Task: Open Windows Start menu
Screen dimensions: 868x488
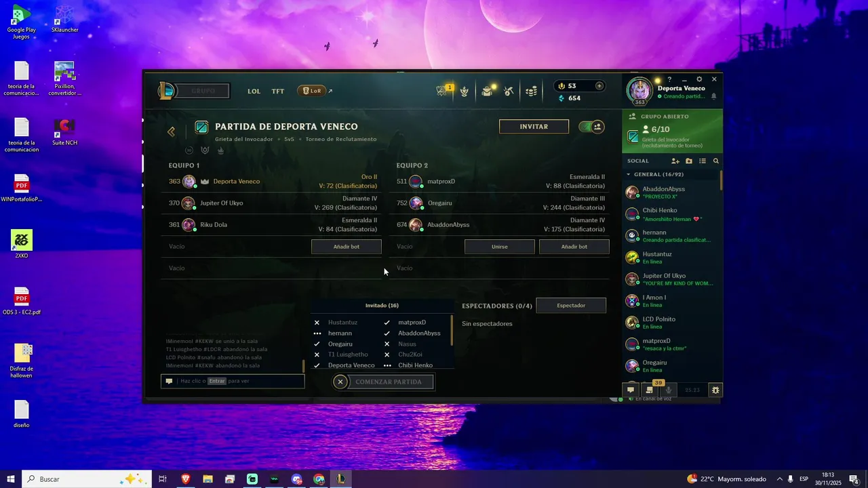Action: pyautogui.click(x=11, y=479)
